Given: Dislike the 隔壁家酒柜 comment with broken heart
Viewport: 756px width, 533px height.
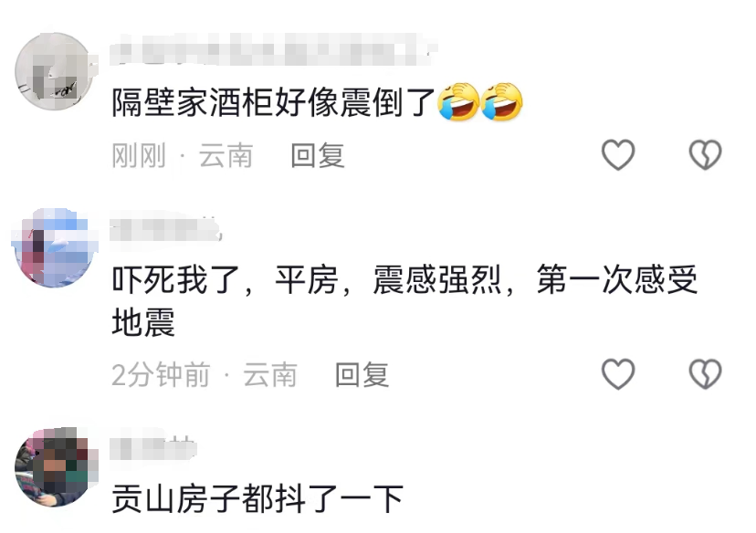Looking at the screenshot, I should click(706, 154).
